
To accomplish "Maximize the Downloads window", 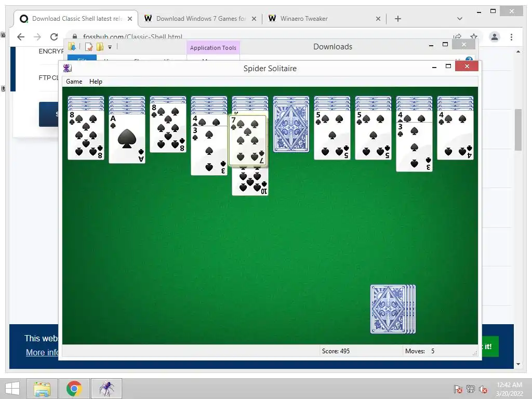I will pyautogui.click(x=445, y=45).
